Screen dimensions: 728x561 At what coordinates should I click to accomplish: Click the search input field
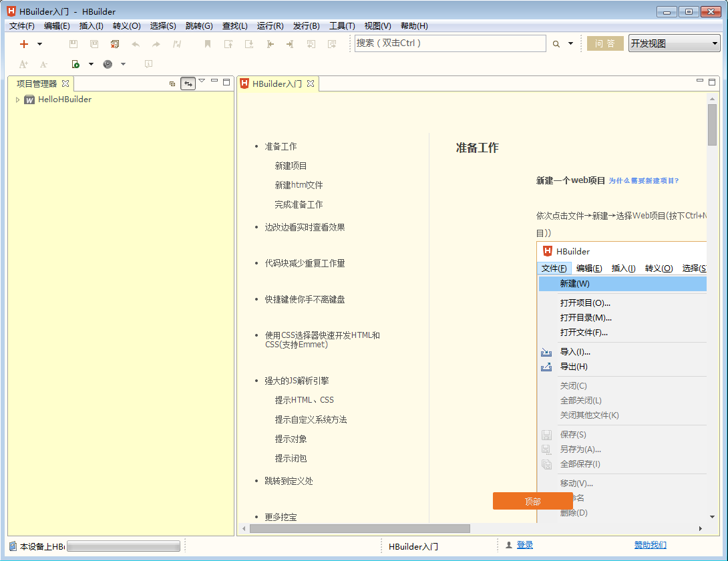coord(450,43)
